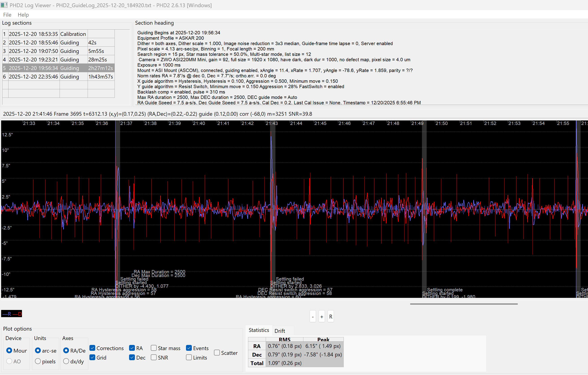The width and height of the screenshot is (588, 375).
Task: Enable the Scatter checkbox
Action: click(x=217, y=353)
